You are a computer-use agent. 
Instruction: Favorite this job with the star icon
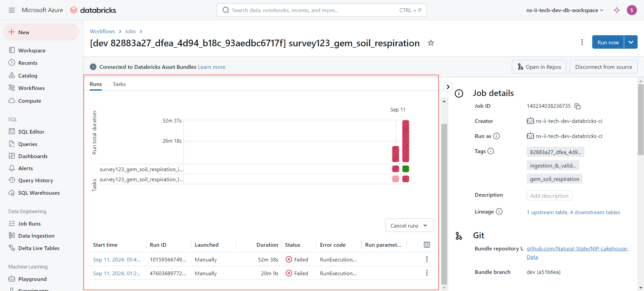pos(431,43)
